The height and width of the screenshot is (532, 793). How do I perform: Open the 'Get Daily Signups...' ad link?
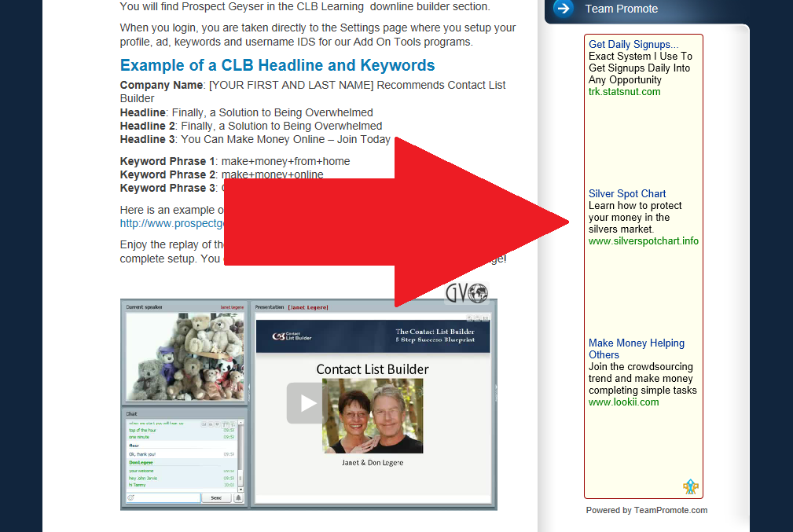pos(633,45)
